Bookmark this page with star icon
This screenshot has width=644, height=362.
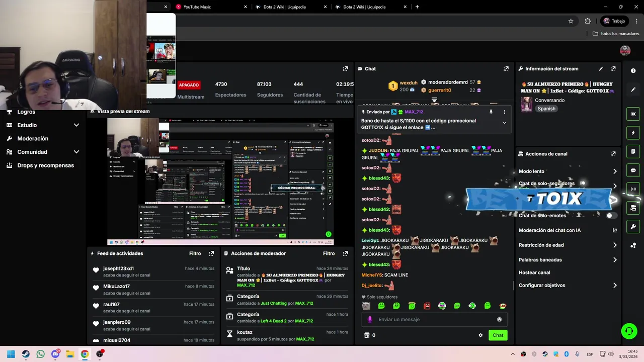(571, 21)
